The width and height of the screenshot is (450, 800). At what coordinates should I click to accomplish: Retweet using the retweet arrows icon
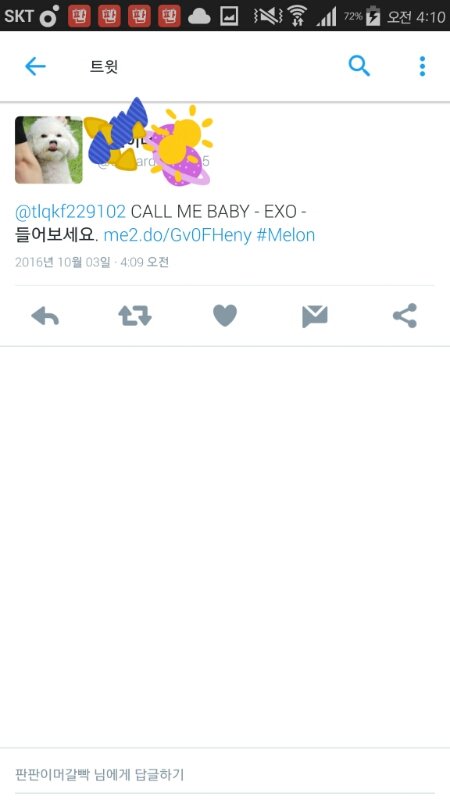(135, 316)
